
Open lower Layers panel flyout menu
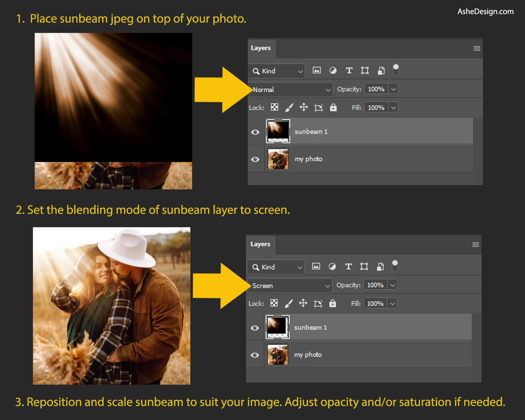pos(476,245)
